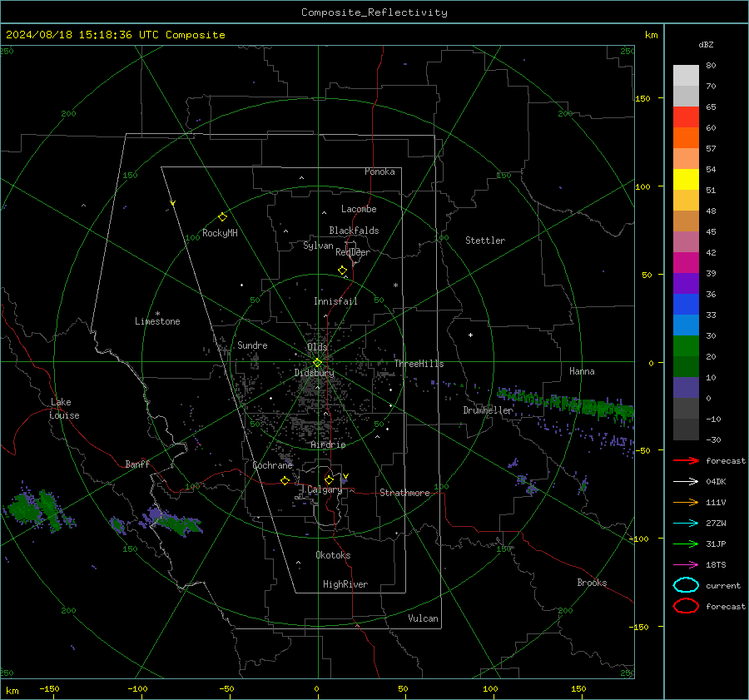
Task: Click the km unit label above the right axis
Action: tap(651, 35)
